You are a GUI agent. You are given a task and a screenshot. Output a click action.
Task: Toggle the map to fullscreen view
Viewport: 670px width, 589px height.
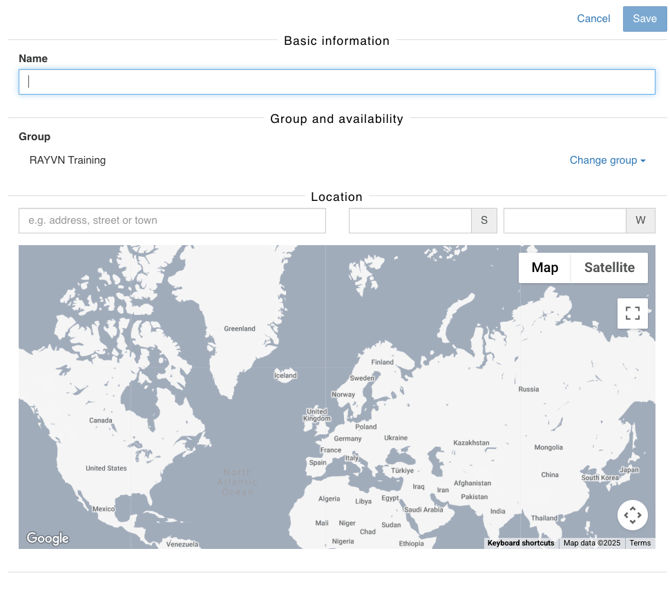pos(632,313)
